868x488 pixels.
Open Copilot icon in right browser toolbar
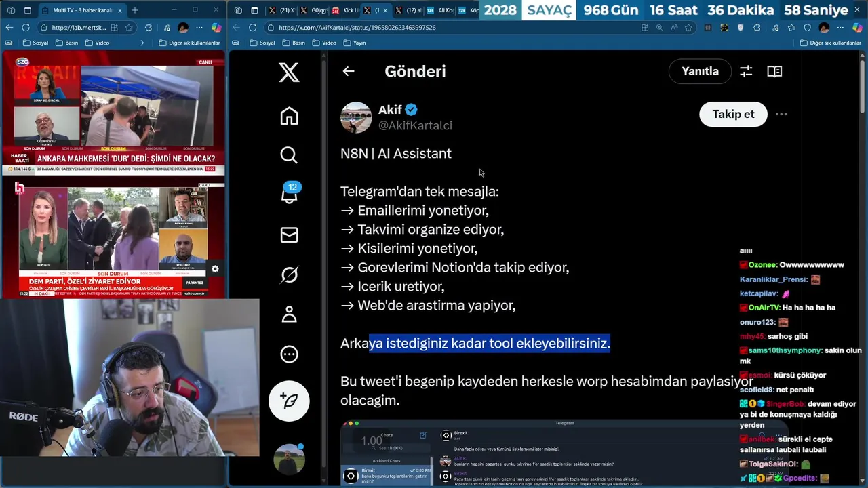857,28
